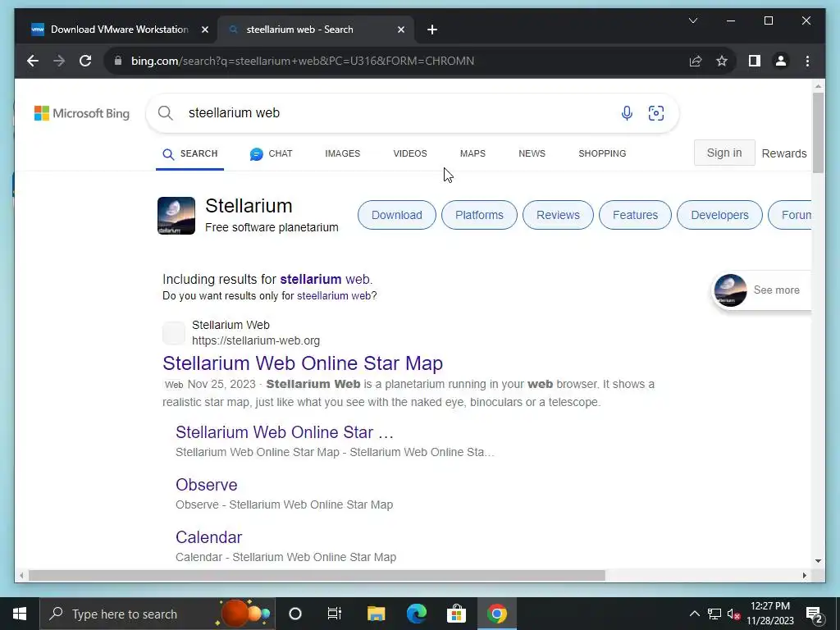
Task: Open the tab search chevron
Action: [x=692, y=21]
